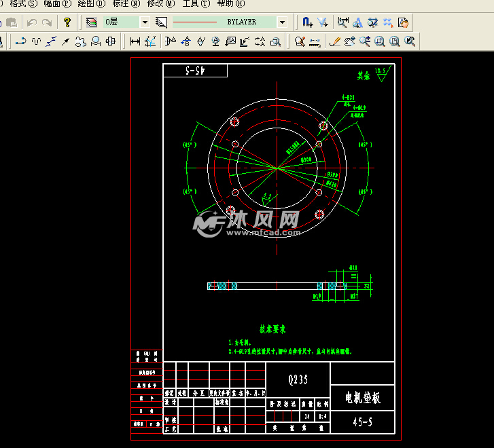Viewport: 494px width, 448px height.
Task: Click the 45-5 drawing number at bottom right
Action: [363, 422]
